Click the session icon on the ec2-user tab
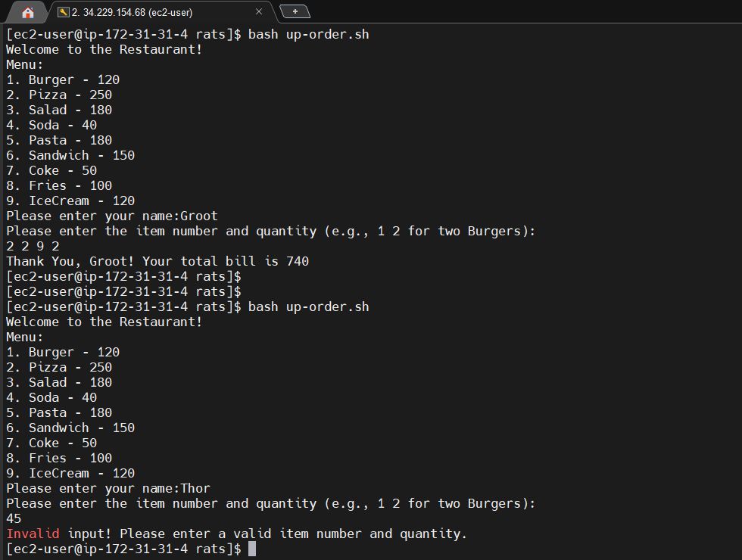The width and height of the screenshot is (742, 560). coord(63,12)
